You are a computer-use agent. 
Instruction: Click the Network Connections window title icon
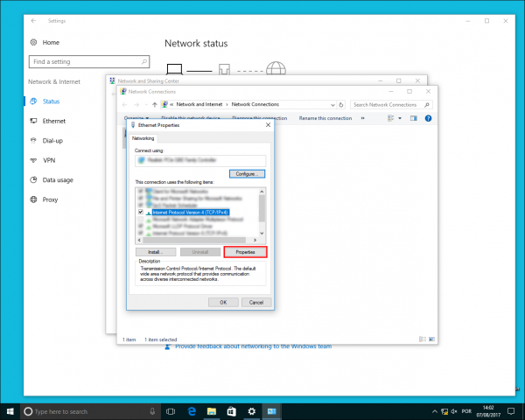point(123,91)
